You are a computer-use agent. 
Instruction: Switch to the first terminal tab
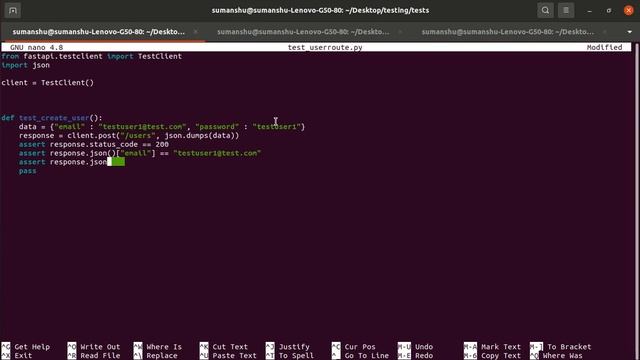point(98,32)
